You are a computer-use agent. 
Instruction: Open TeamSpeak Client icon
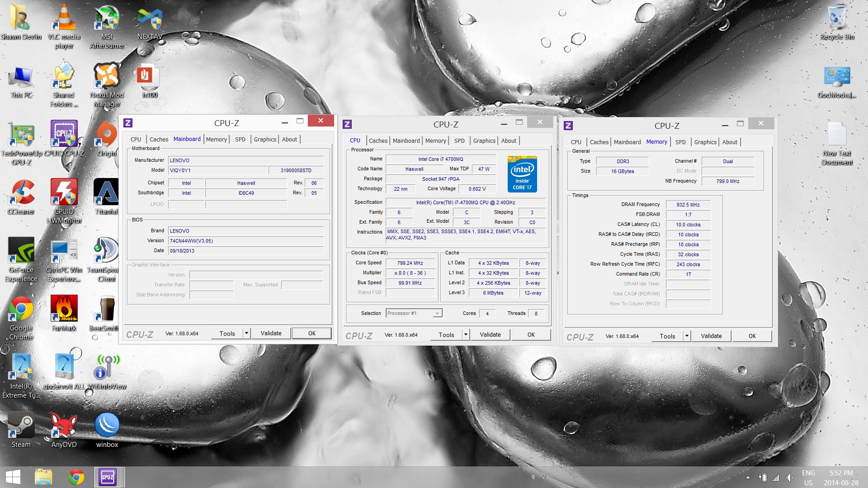tap(107, 260)
